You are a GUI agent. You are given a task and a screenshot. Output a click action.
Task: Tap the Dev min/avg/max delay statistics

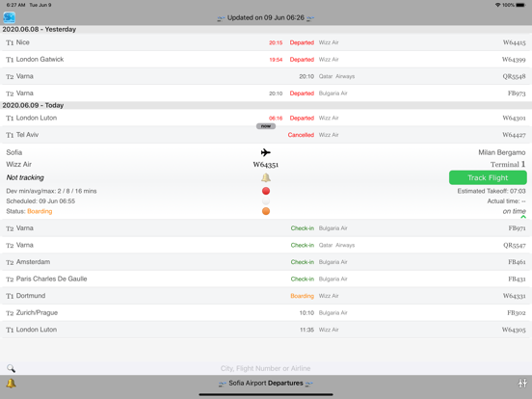(x=51, y=191)
